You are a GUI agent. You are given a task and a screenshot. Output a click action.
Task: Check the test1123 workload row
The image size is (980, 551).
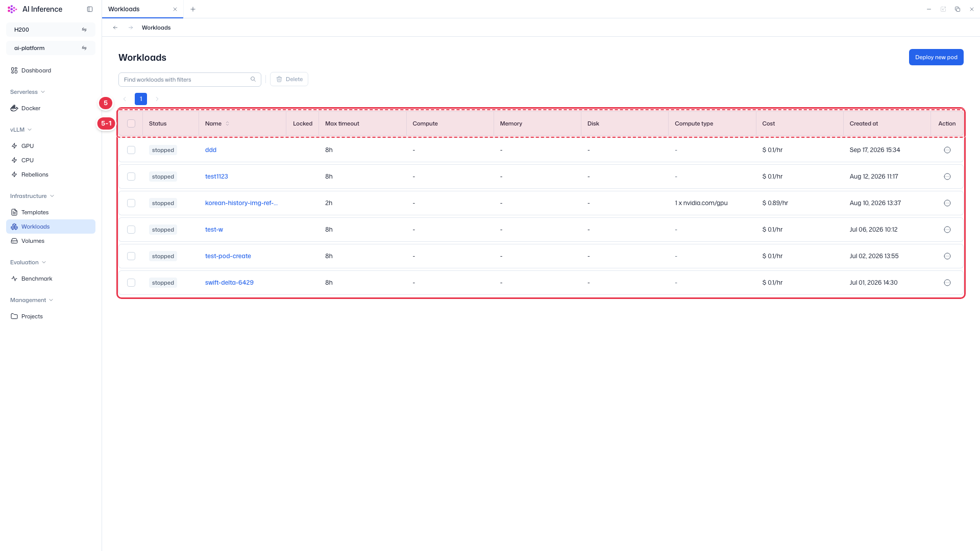click(x=131, y=177)
